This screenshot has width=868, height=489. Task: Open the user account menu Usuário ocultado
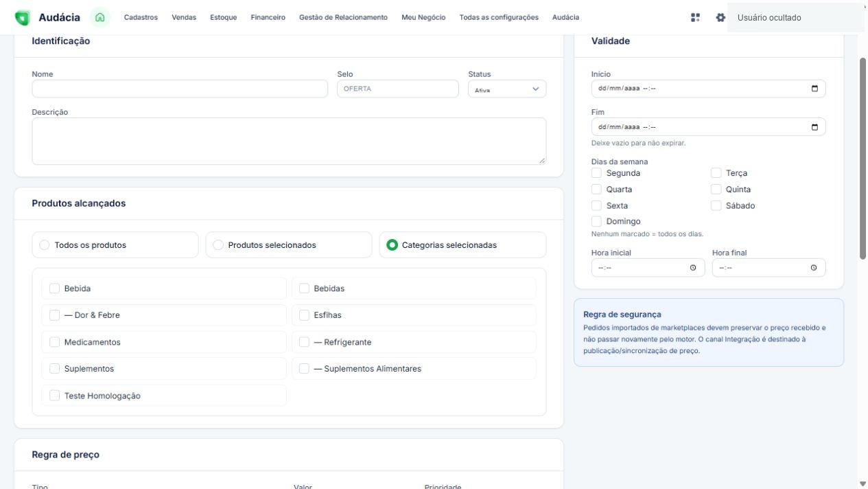click(795, 18)
